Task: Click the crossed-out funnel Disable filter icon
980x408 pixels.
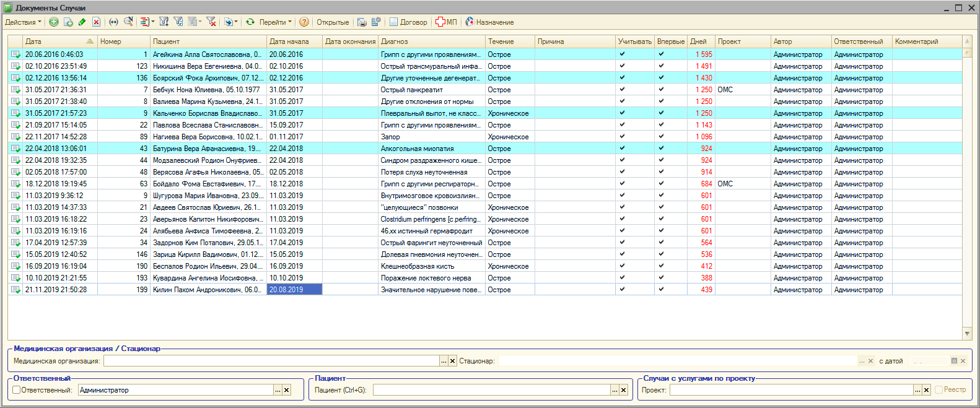Action: (211, 22)
